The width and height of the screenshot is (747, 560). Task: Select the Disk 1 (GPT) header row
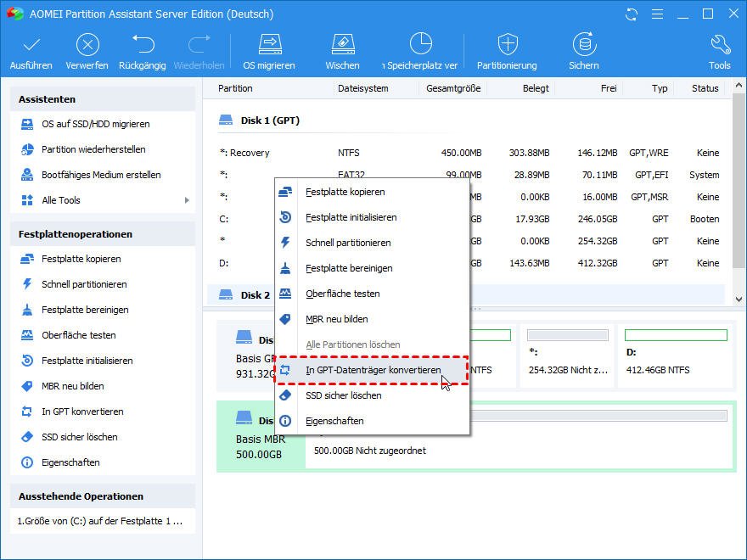click(466, 120)
